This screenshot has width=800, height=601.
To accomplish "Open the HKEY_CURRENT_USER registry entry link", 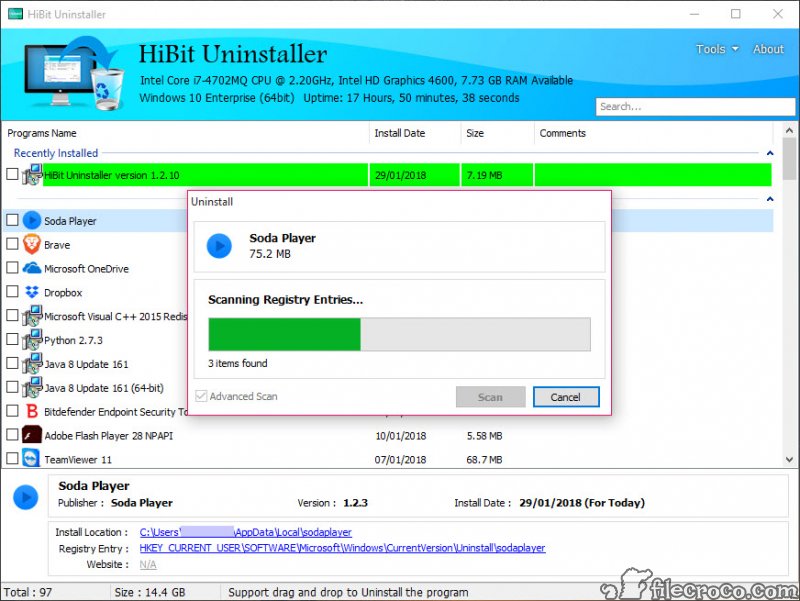I will pos(342,548).
